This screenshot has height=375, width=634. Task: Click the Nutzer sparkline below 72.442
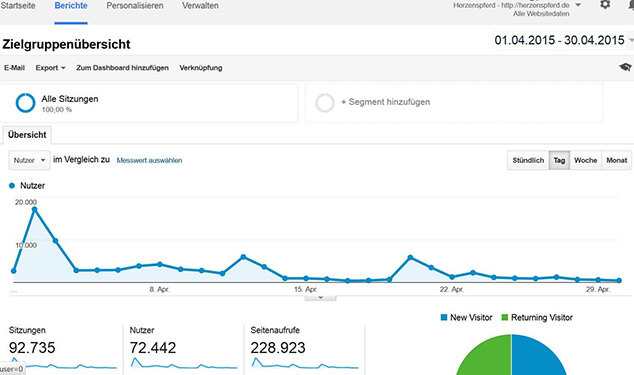click(184, 363)
